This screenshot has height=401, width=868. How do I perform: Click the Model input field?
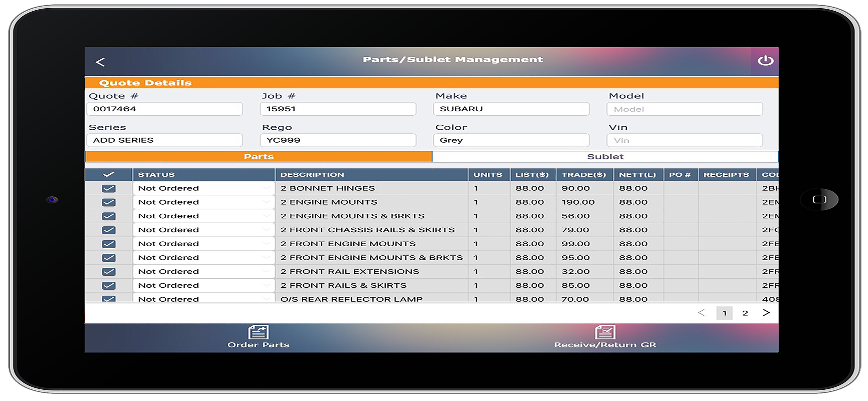coord(684,109)
